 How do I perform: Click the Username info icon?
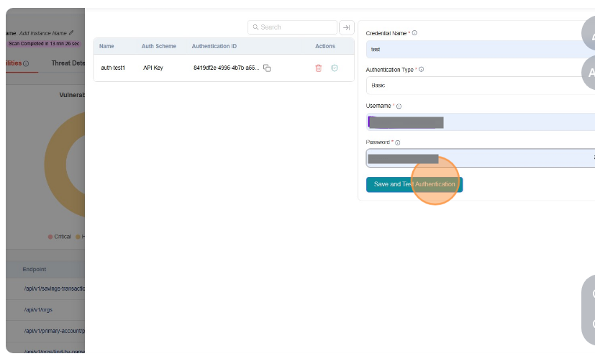[x=399, y=106]
